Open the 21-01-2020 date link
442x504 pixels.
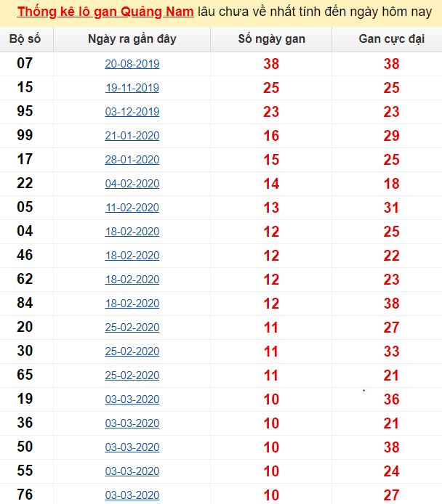[x=132, y=136]
